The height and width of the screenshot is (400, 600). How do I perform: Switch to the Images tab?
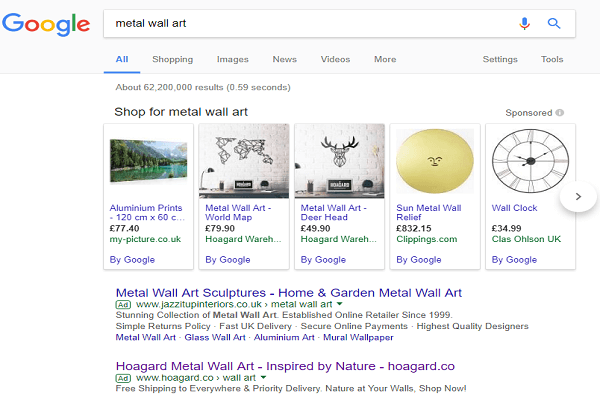(233, 59)
